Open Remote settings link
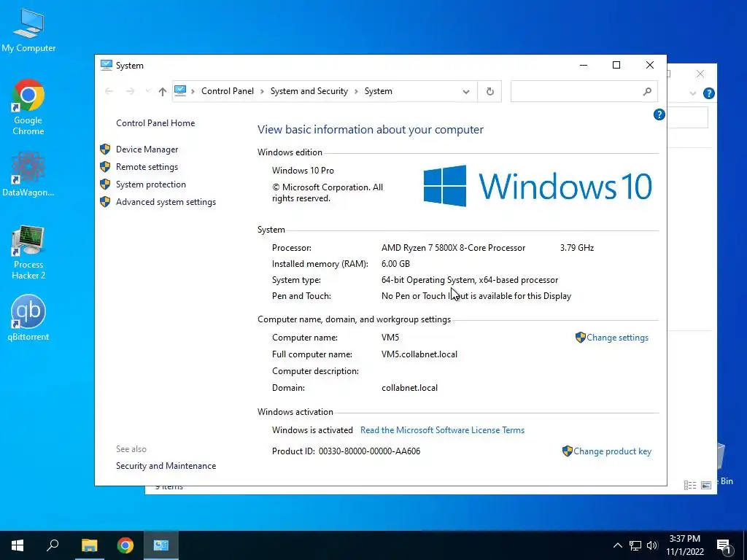This screenshot has height=560, width=747. 147,167
